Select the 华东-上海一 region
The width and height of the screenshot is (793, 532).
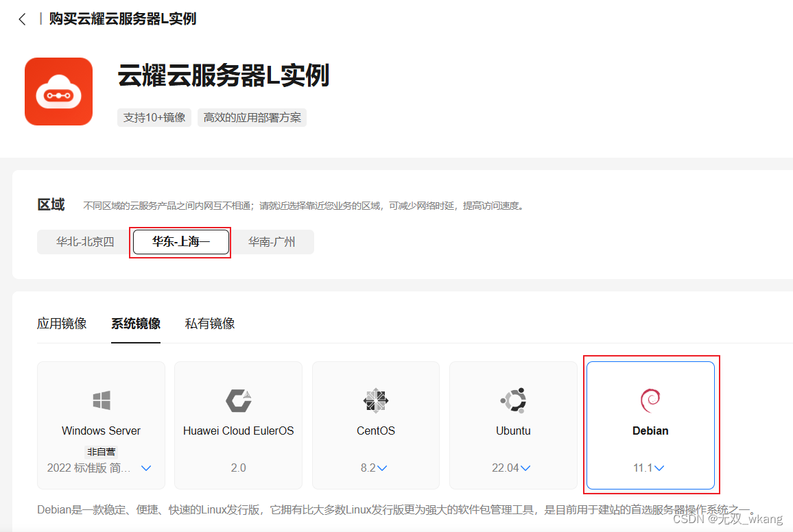(181, 242)
